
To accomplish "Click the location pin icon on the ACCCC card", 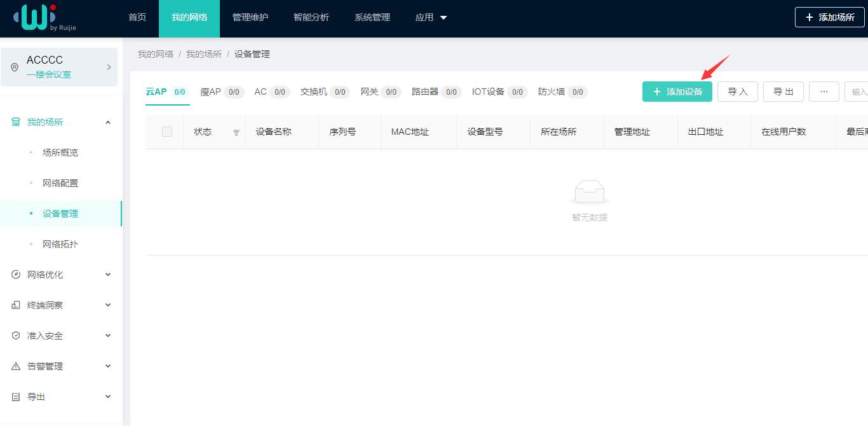I will tap(14, 66).
